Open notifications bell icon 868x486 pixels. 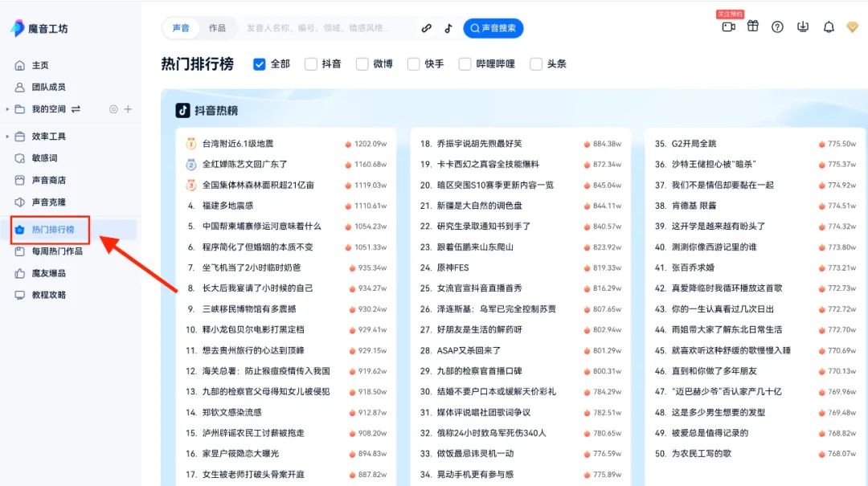point(829,27)
